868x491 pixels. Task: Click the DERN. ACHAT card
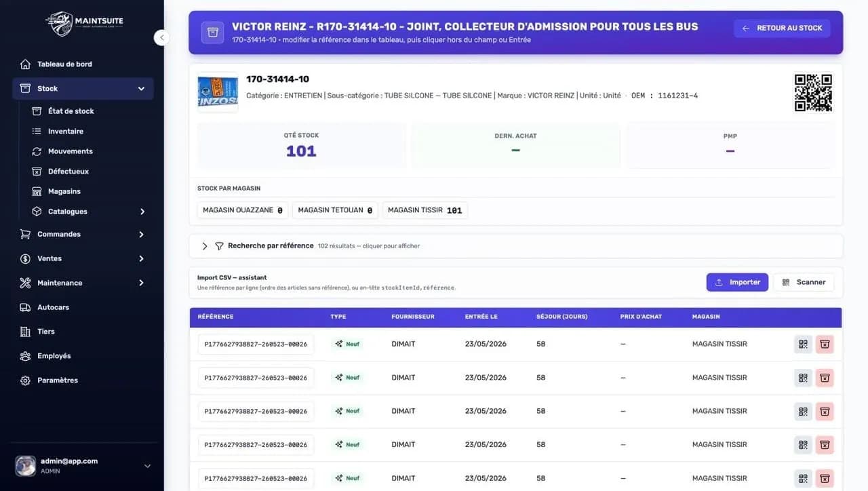pyautogui.click(x=516, y=145)
